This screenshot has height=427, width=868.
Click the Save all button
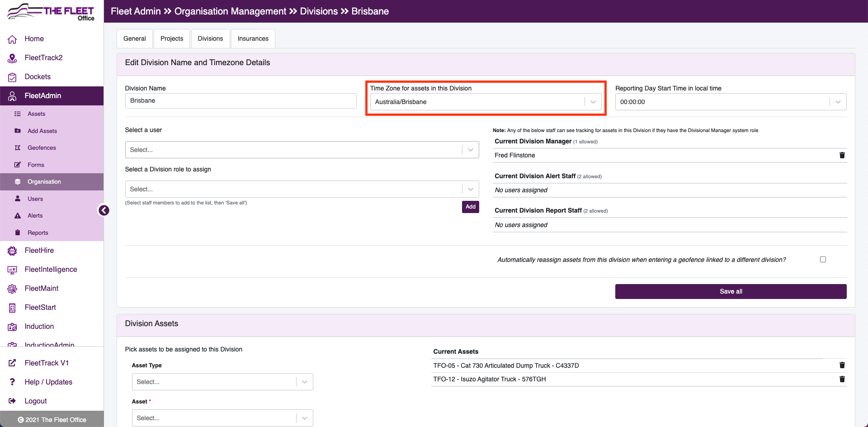coord(731,291)
